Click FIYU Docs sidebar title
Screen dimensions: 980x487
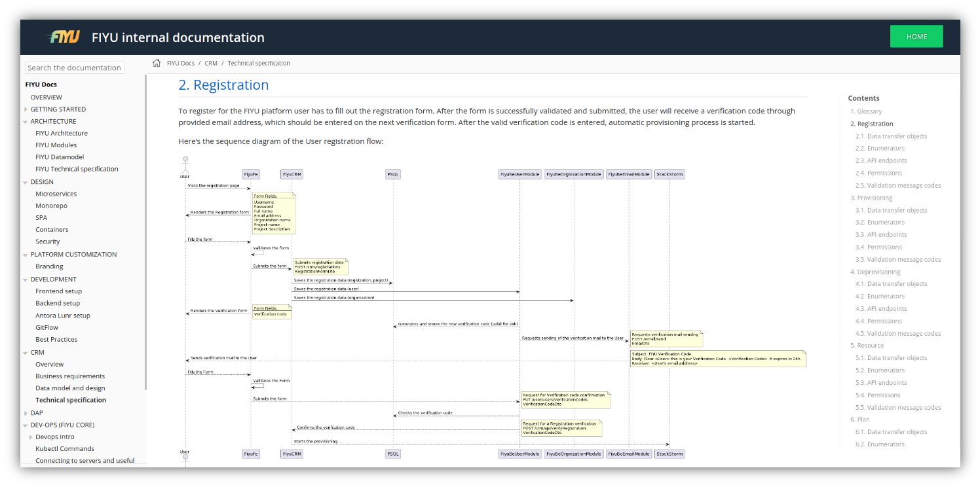[x=41, y=84]
